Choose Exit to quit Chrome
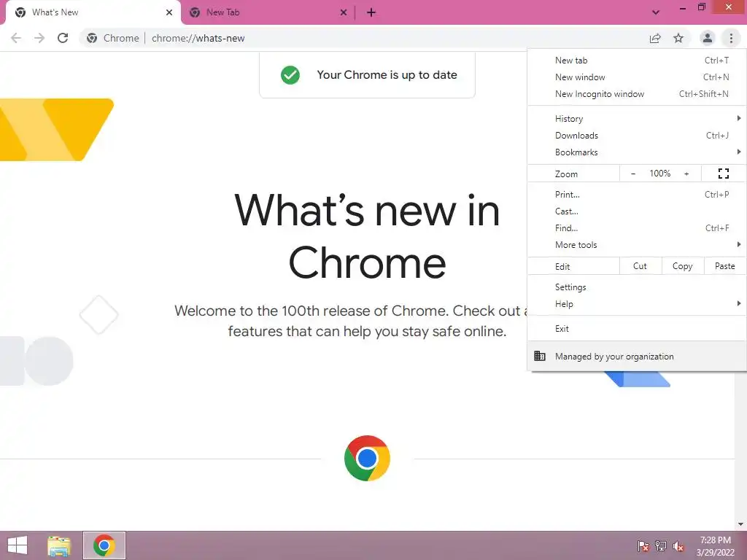 pyautogui.click(x=636, y=329)
